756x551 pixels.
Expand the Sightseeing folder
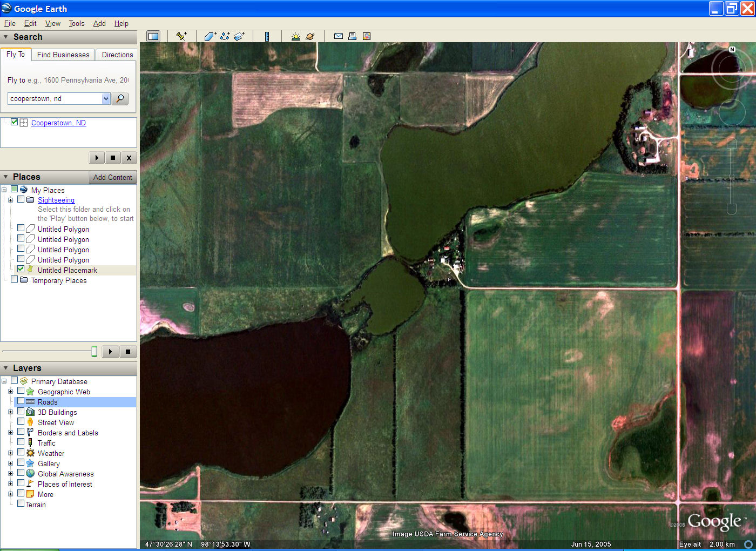pyautogui.click(x=10, y=200)
